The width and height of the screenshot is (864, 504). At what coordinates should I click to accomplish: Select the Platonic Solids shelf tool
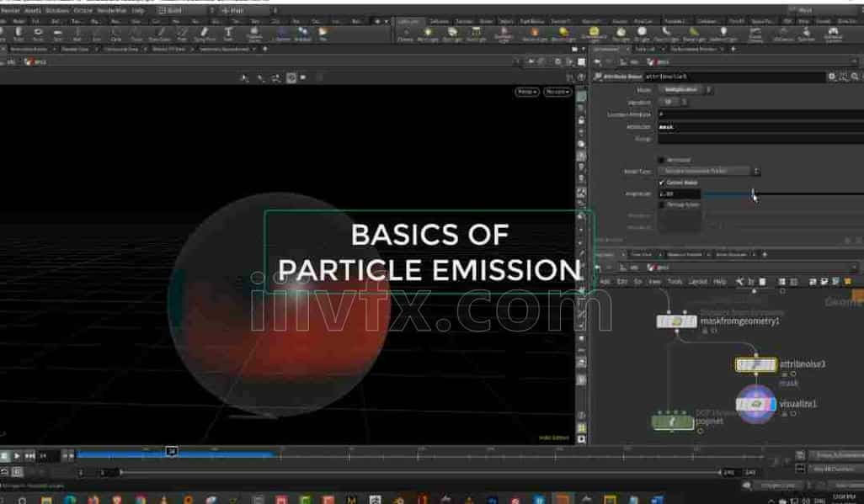coord(254,34)
